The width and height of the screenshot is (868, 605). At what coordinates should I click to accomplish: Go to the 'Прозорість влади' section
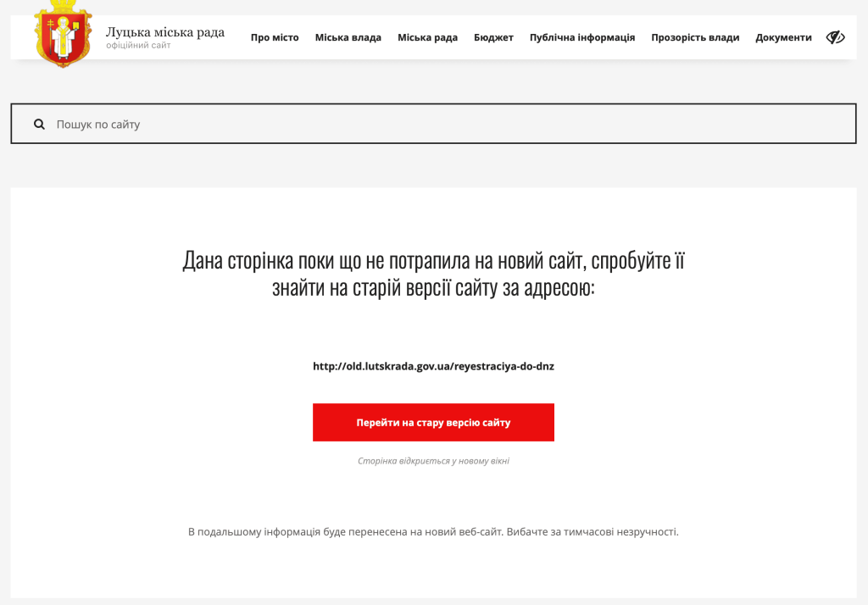695,37
